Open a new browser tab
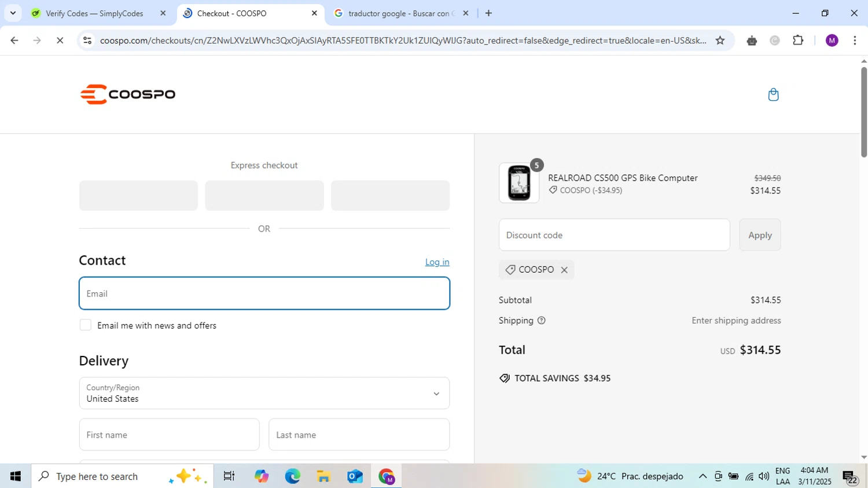This screenshot has height=488, width=868. coord(488,13)
